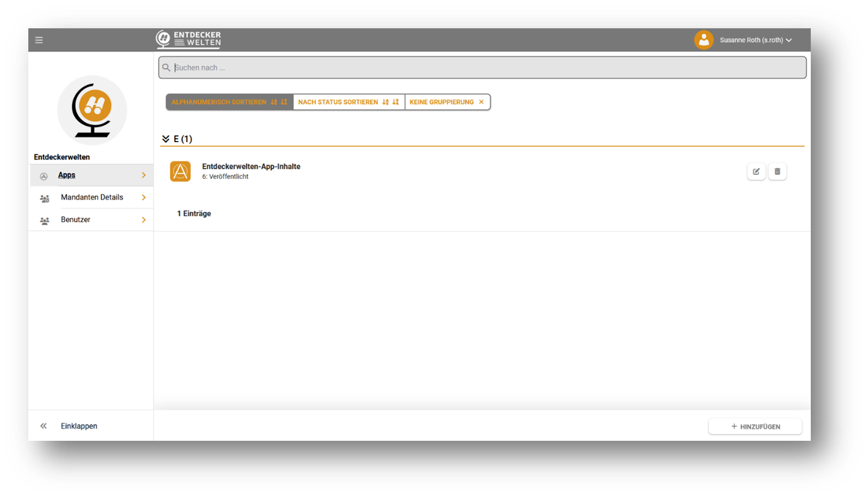Select 'Apps' in the sidebar
This screenshot has width=868, height=498.
67,175
